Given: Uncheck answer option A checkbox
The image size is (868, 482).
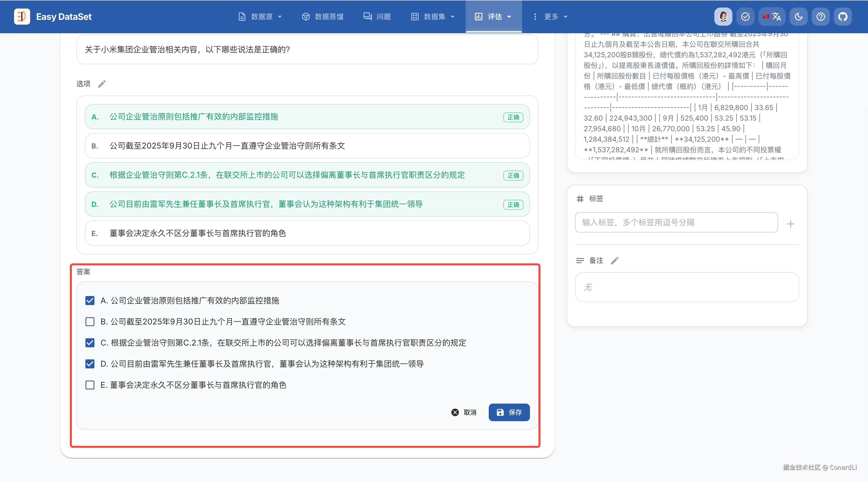Looking at the screenshot, I should coord(90,300).
